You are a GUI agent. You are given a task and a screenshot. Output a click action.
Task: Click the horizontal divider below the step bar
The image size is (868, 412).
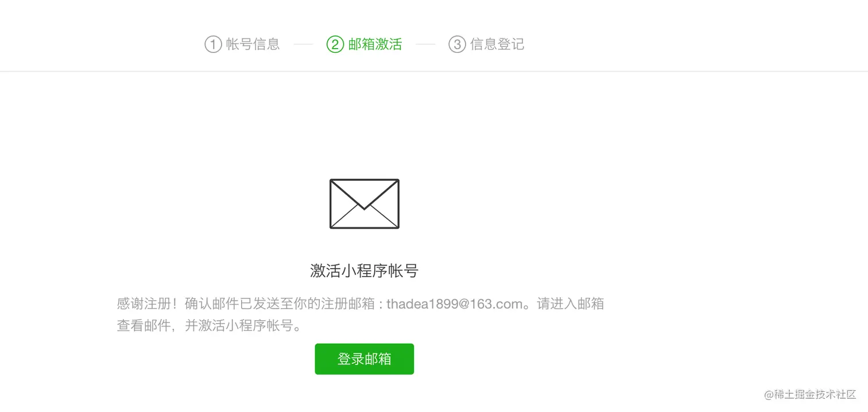(434, 72)
